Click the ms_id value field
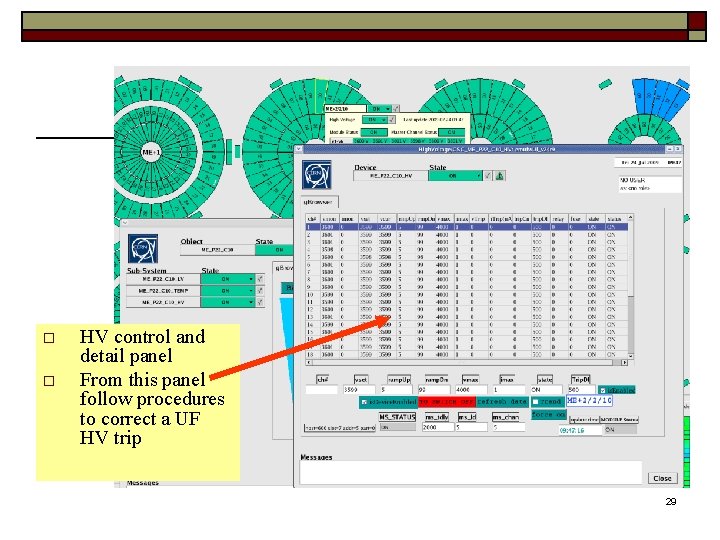 point(471,428)
